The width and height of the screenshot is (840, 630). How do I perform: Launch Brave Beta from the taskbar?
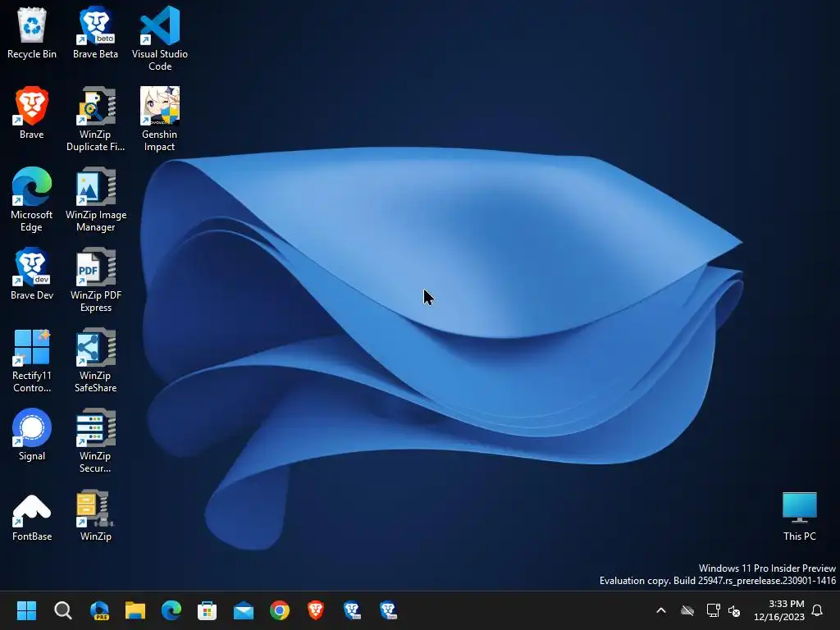[x=388, y=610]
